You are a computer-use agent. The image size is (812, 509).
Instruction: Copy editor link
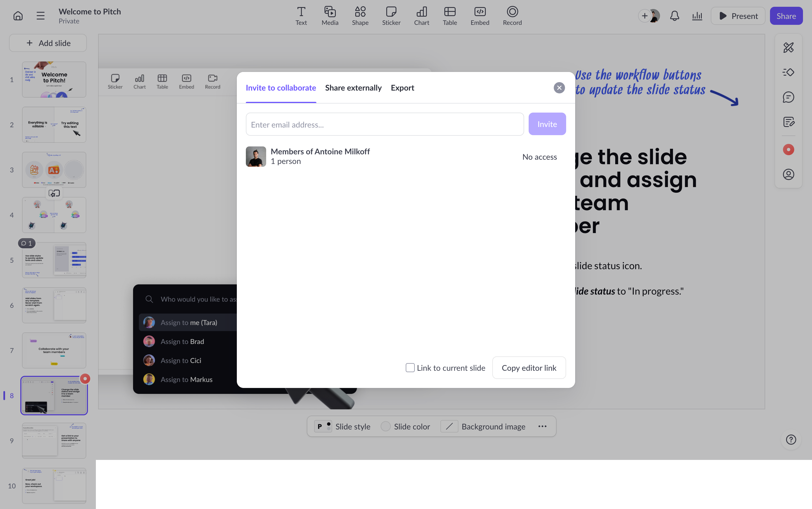pos(529,368)
